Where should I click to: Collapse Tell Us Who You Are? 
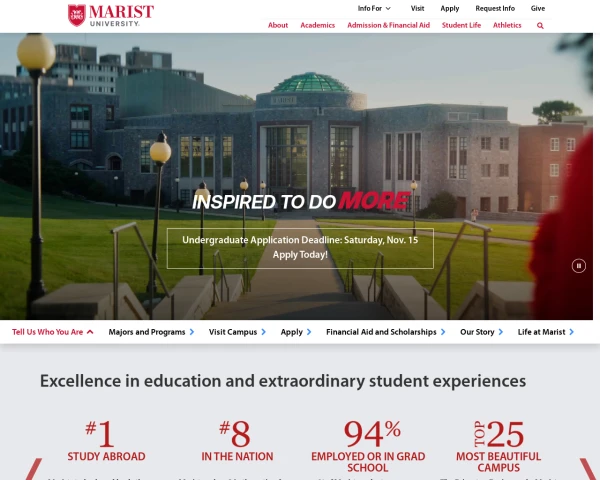tap(52, 332)
